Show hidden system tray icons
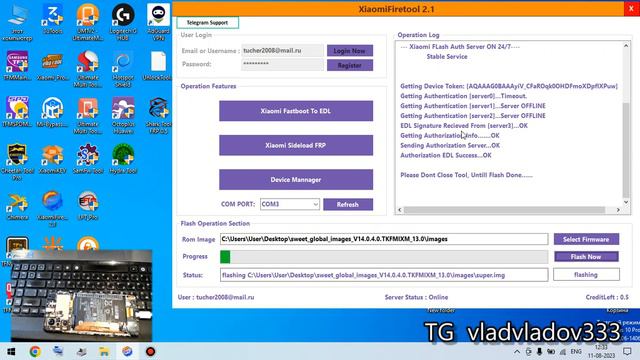 [517, 351]
